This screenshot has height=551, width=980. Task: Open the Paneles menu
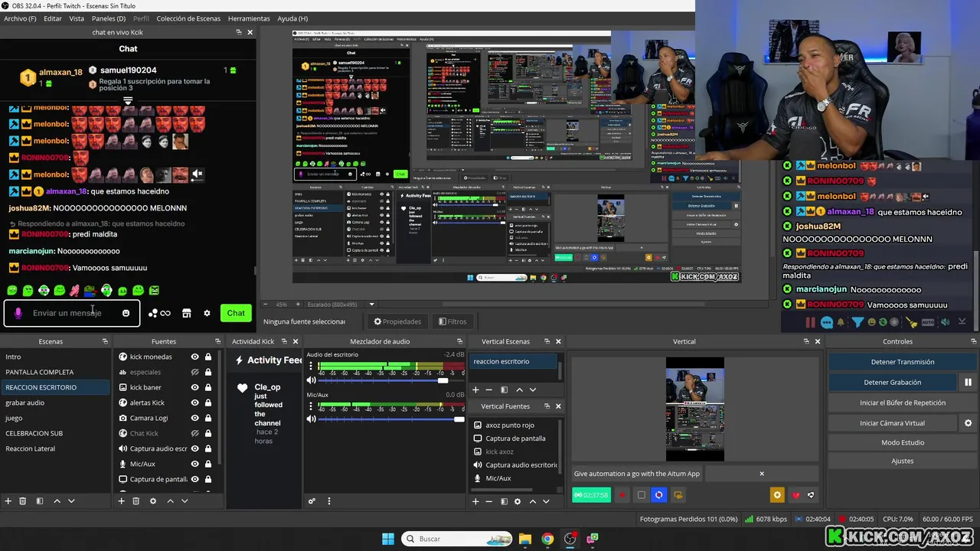pyautogui.click(x=109, y=18)
